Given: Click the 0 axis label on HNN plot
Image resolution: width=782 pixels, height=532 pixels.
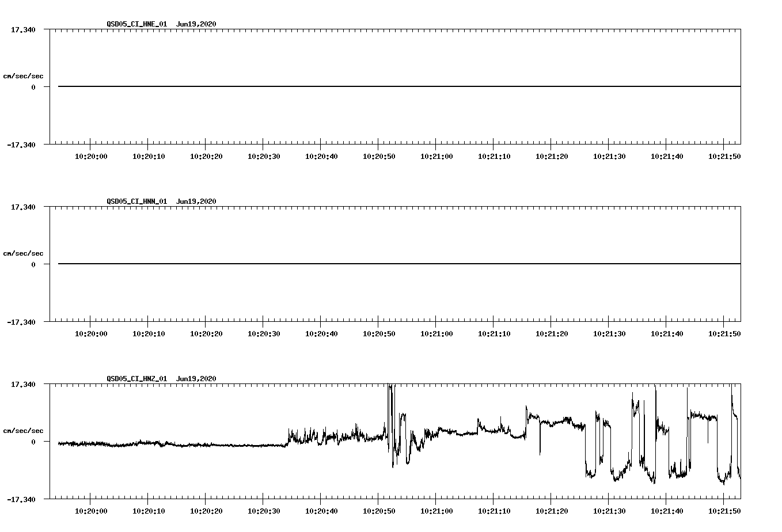Looking at the screenshot, I should point(33,264).
